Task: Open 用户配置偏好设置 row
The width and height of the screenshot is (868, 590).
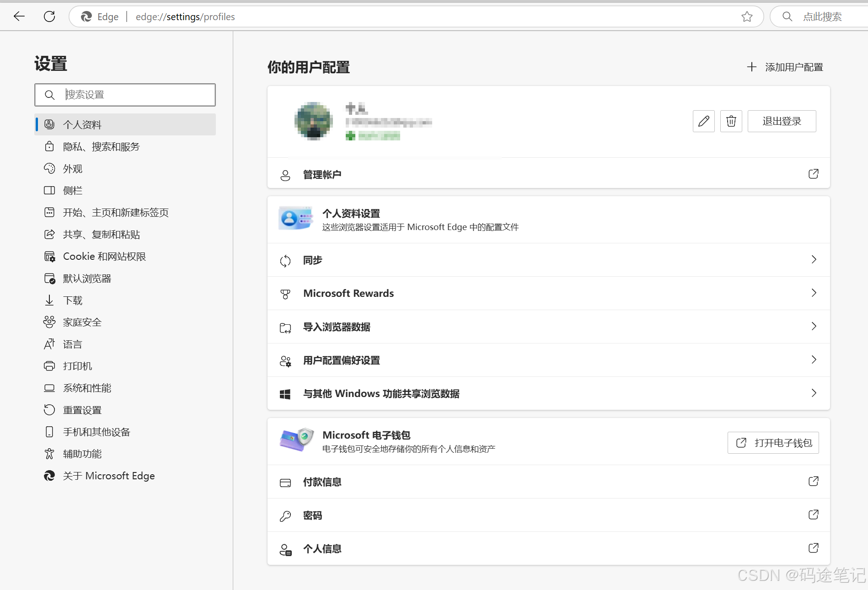Action: [548, 360]
